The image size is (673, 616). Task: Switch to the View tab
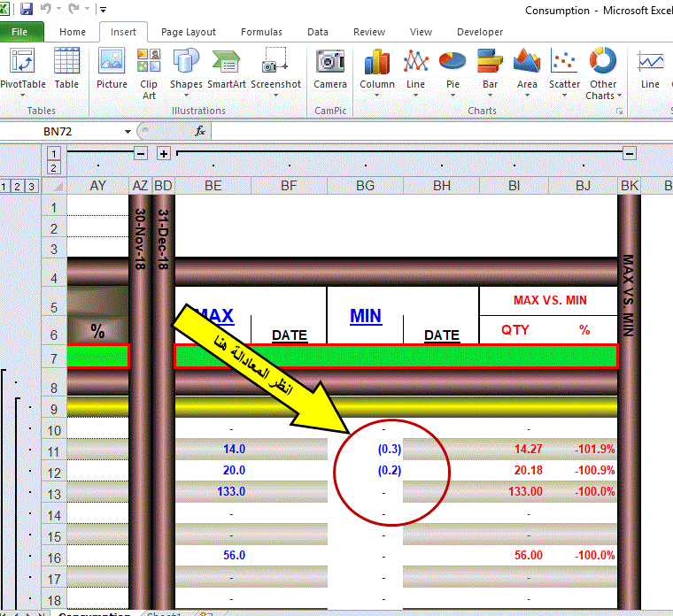coord(421,32)
